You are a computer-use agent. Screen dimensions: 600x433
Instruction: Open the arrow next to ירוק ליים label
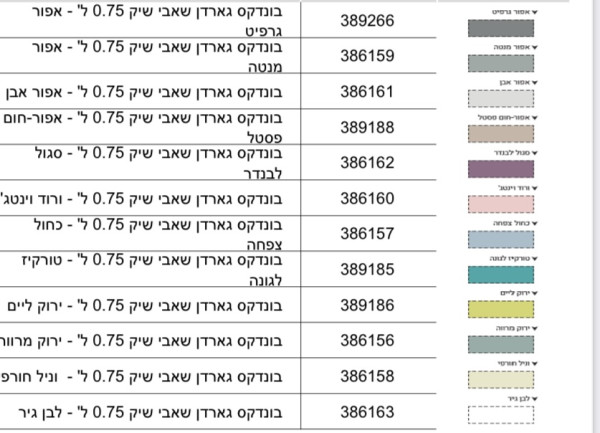pyautogui.click(x=535, y=293)
